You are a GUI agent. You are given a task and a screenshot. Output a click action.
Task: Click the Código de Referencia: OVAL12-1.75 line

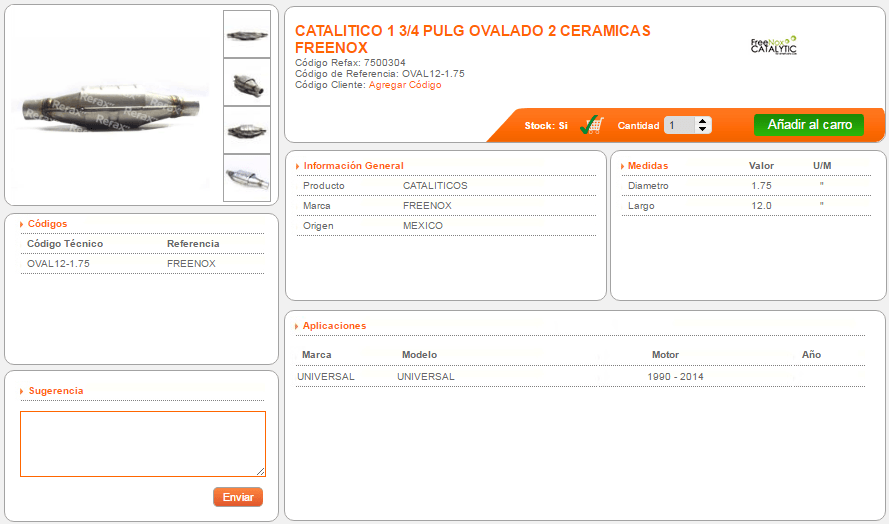click(380, 74)
